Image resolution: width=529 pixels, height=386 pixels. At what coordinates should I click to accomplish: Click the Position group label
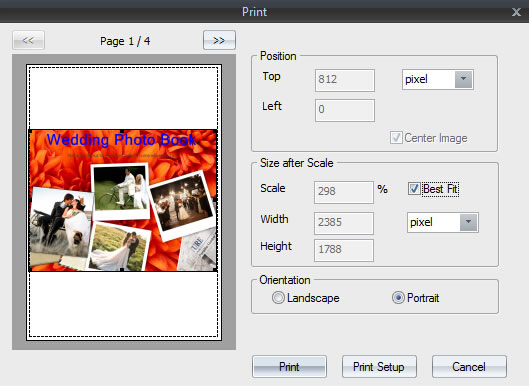pyautogui.click(x=278, y=56)
